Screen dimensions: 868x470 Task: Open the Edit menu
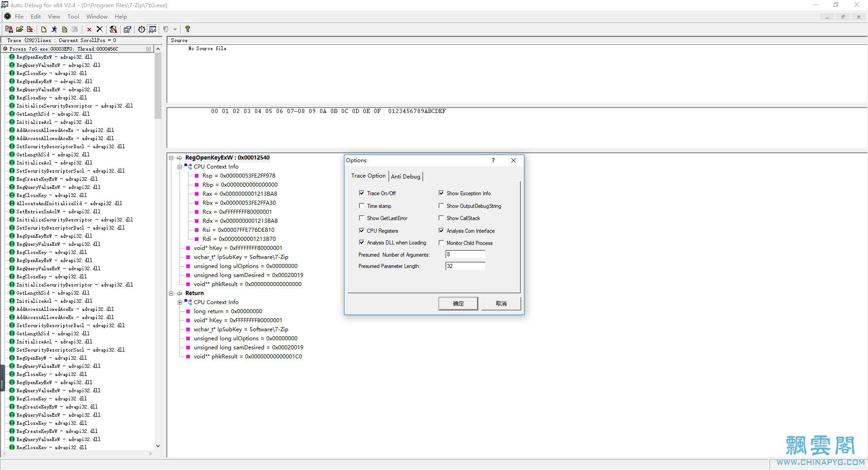(36, 16)
